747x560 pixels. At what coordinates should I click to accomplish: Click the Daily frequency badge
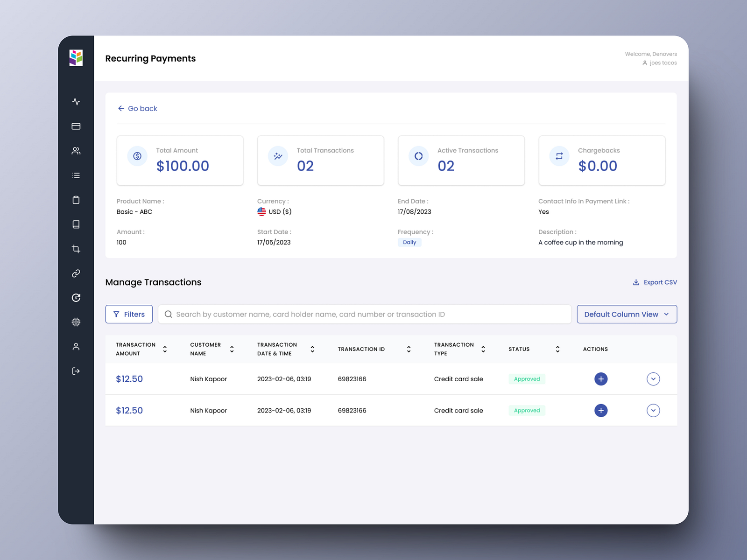409,242
